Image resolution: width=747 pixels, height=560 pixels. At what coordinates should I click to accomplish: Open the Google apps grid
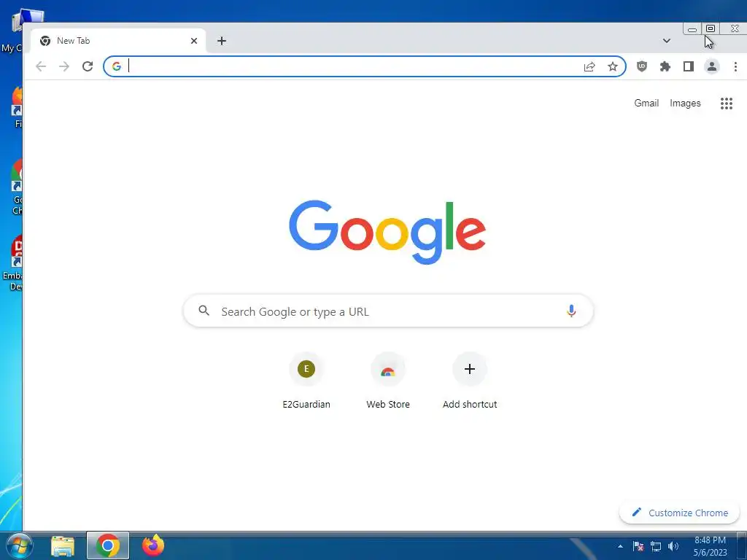pos(727,104)
